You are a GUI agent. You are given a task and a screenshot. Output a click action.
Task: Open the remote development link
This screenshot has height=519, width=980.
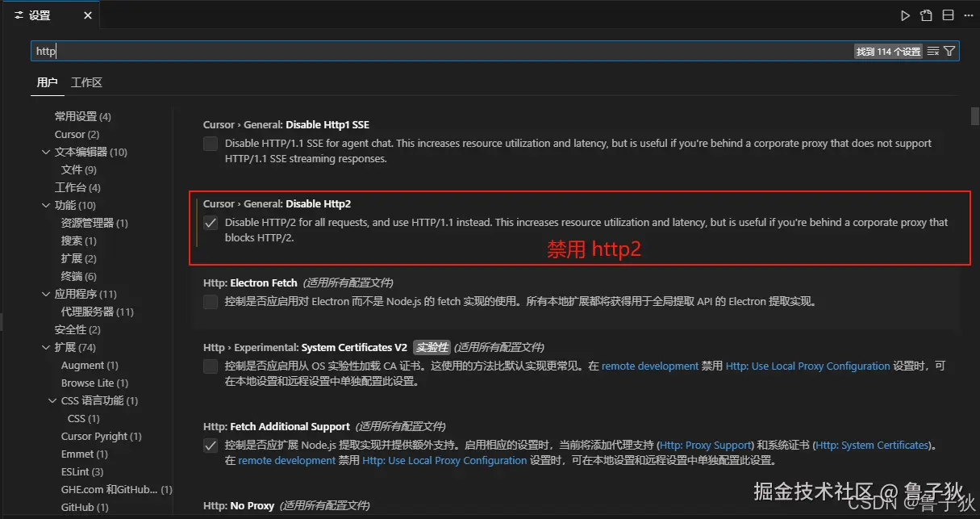(649, 366)
